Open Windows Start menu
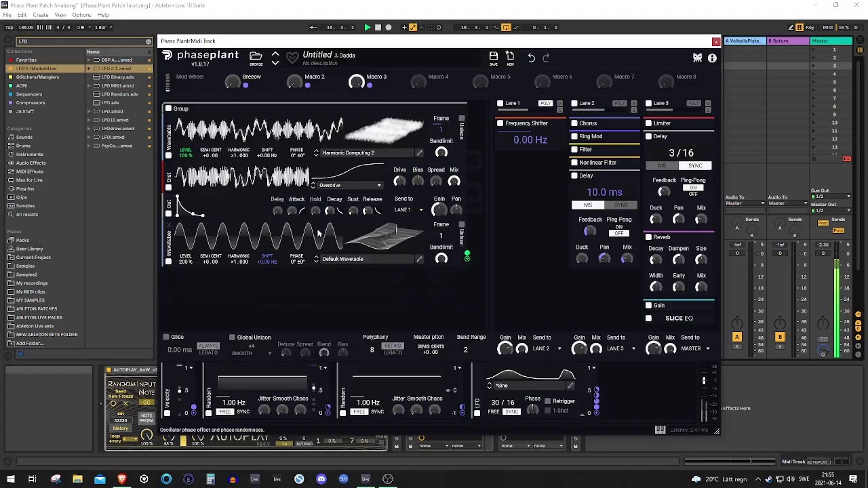Viewport: 868px width, 488px height. tap(10, 479)
